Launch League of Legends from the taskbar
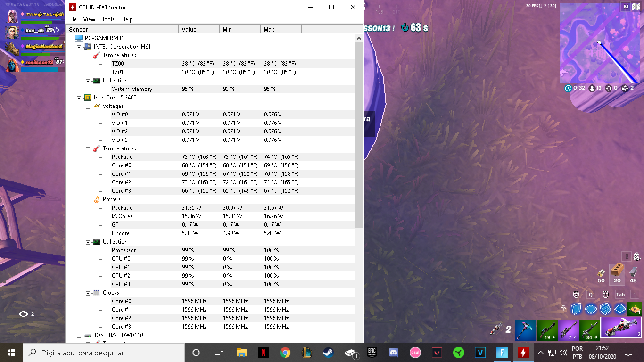Screen dimensions: 644x362 306,353
